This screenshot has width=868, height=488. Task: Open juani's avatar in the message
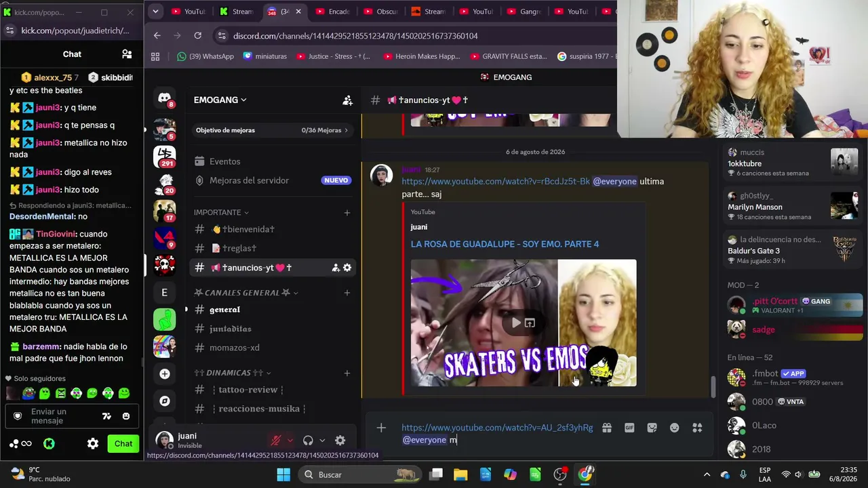(x=381, y=176)
